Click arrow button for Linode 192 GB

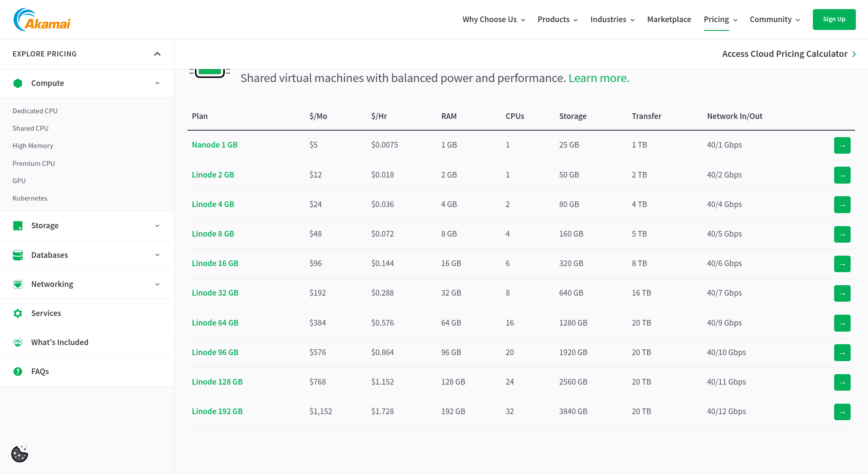[842, 412]
